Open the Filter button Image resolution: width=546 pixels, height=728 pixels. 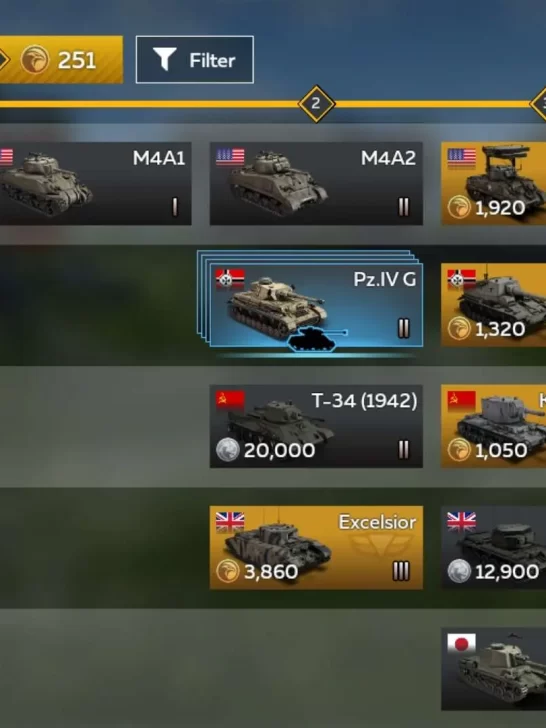point(195,59)
